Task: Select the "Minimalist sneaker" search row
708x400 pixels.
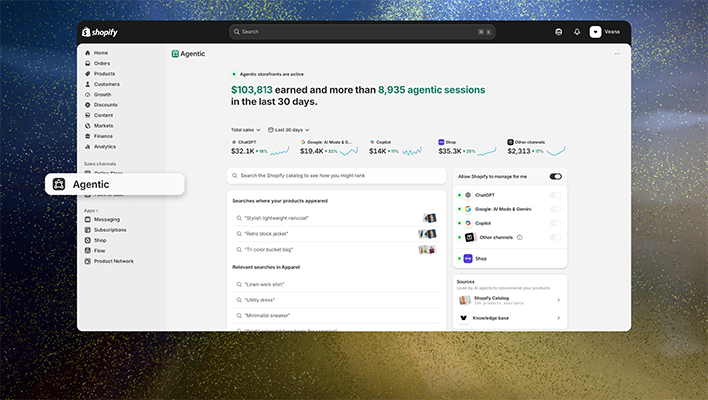Action: tap(336, 316)
